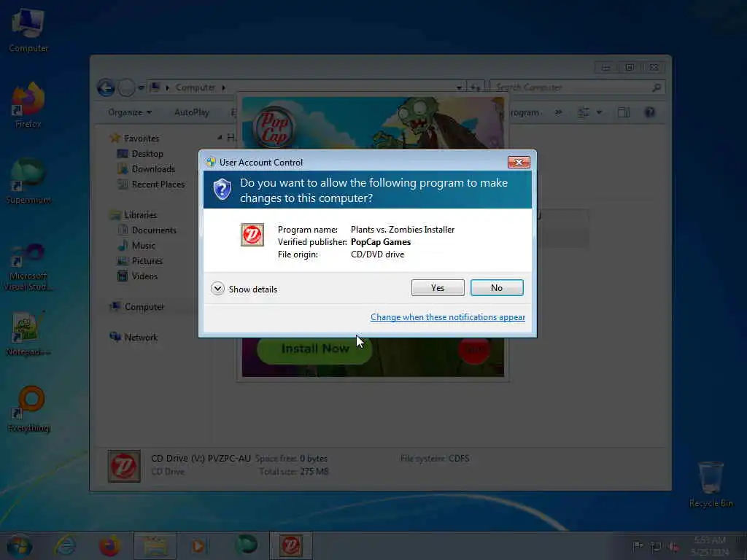Image resolution: width=747 pixels, height=560 pixels.
Task: Open the Firefox desktop shortcut
Action: tap(28, 106)
